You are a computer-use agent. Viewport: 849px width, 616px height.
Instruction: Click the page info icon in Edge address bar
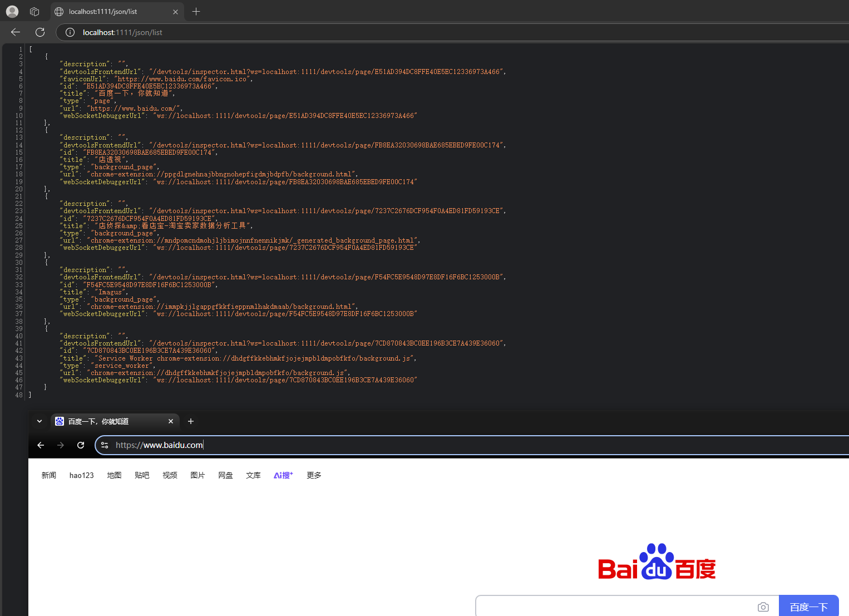[x=70, y=32]
